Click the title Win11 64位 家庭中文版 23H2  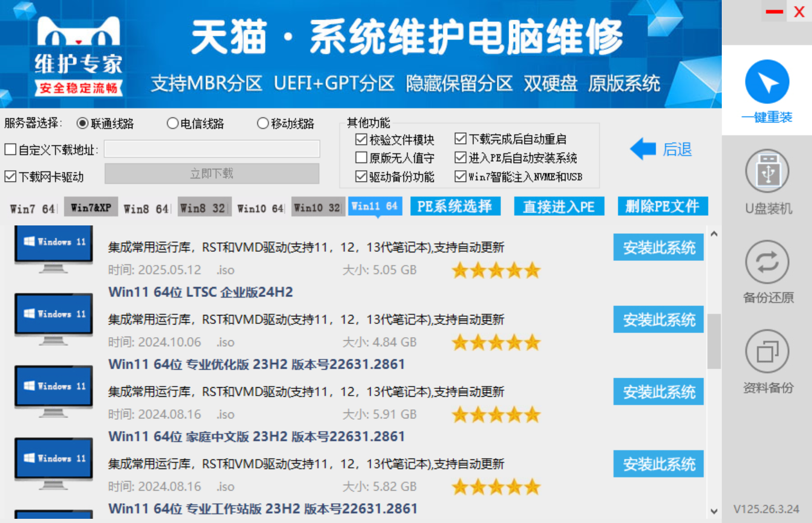(x=256, y=436)
